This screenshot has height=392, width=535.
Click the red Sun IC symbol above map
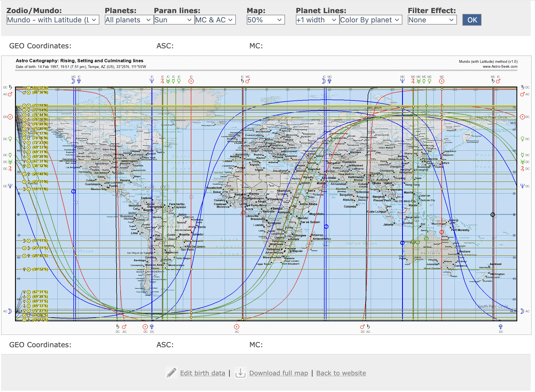point(191,81)
